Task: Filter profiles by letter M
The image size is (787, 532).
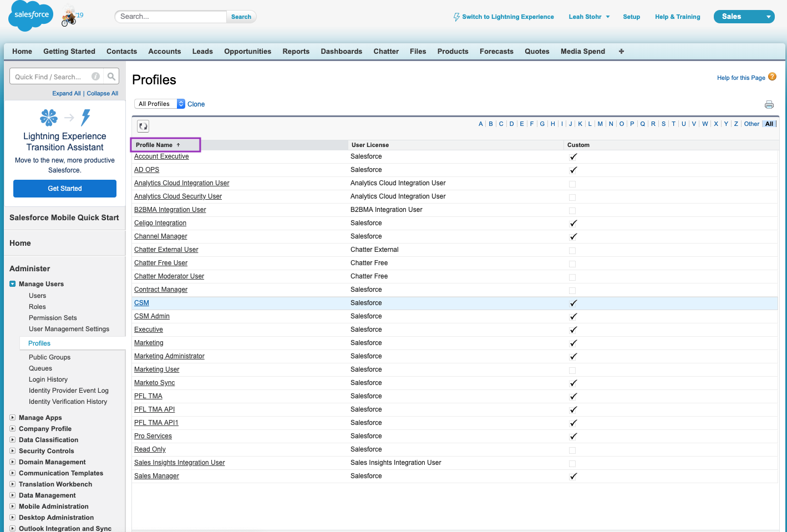Action: click(x=600, y=124)
